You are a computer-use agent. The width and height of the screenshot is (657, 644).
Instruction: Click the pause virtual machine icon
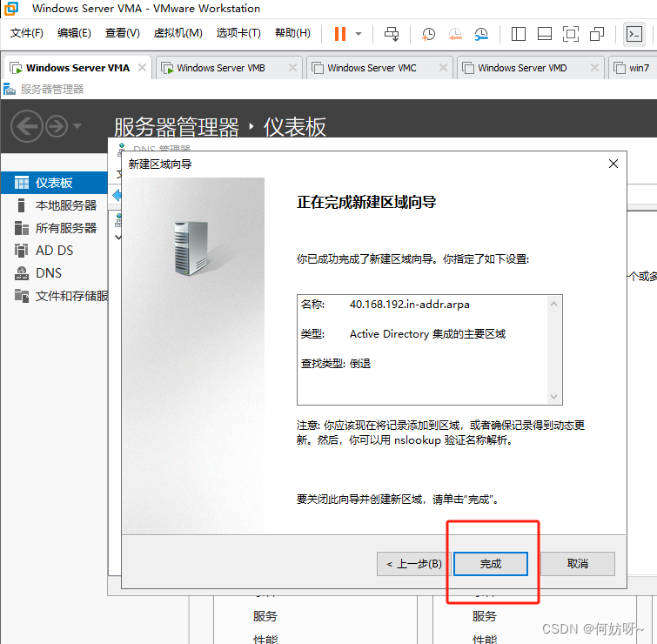339,34
